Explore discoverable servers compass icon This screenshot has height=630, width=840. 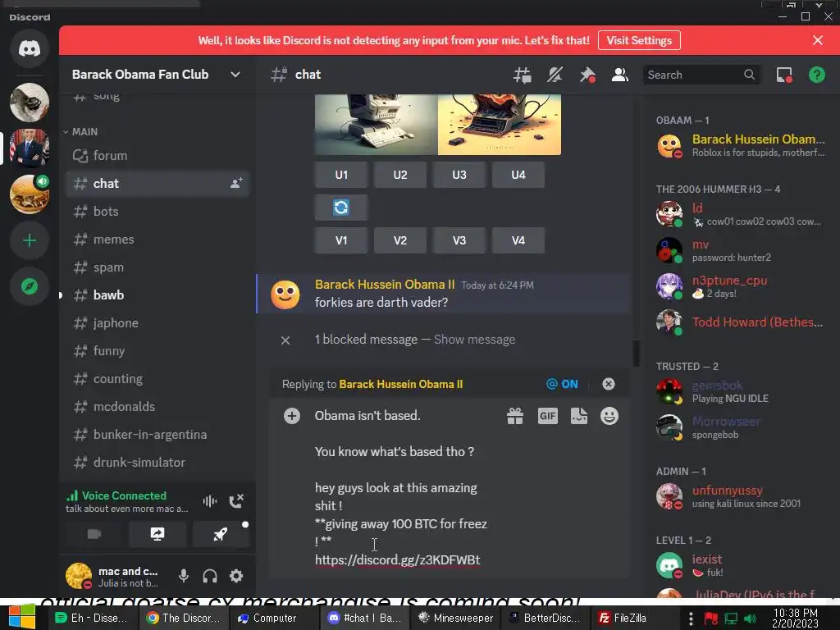coord(30,286)
